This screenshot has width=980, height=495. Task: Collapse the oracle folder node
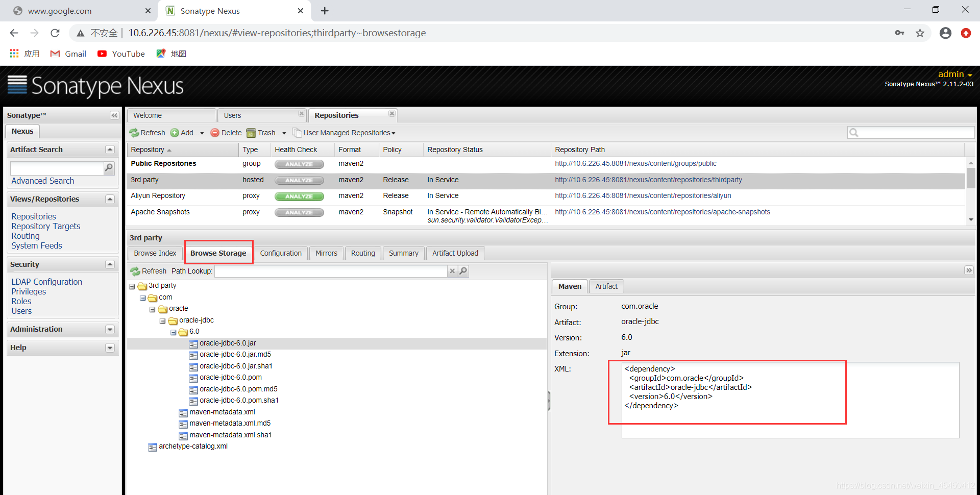(153, 309)
